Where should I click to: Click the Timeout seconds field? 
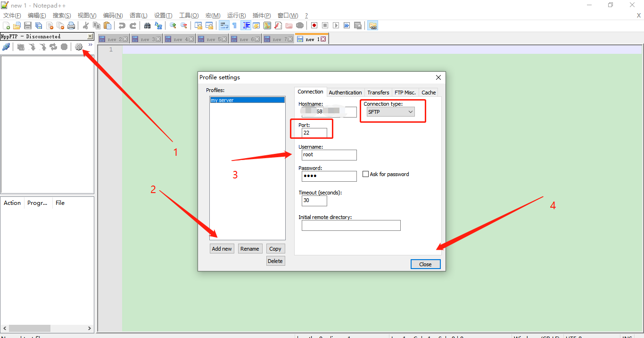click(314, 201)
